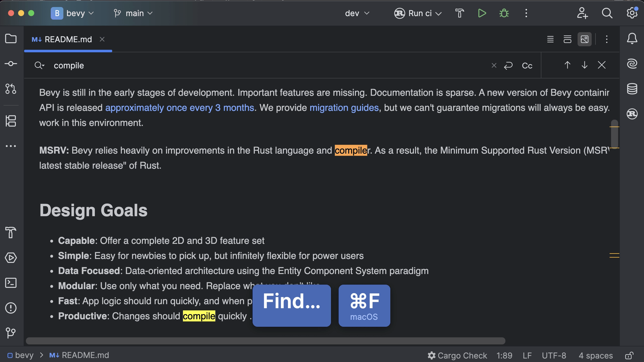Viewport: 644px width, 362px height.
Task: Open the approximately once every 3 months link
Action: (180, 108)
